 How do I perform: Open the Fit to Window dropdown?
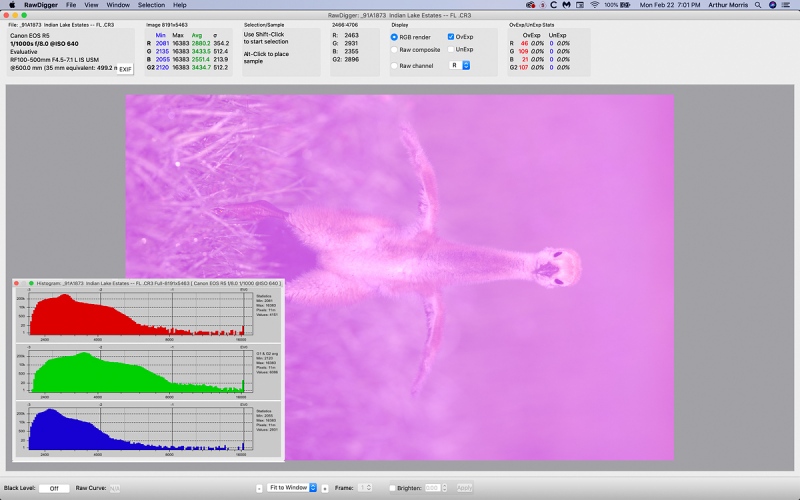(x=292, y=488)
